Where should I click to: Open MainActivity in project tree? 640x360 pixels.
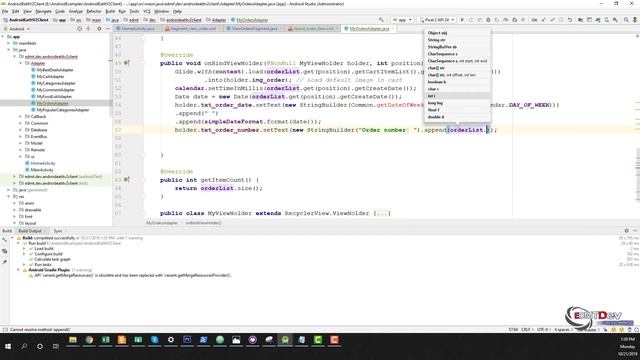click(x=42, y=170)
